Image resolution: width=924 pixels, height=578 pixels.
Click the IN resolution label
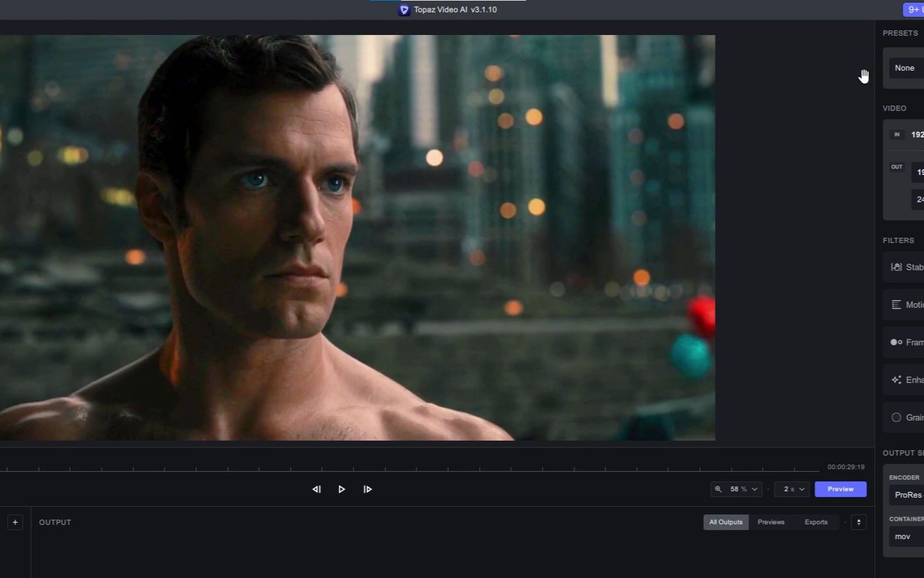(897, 135)
